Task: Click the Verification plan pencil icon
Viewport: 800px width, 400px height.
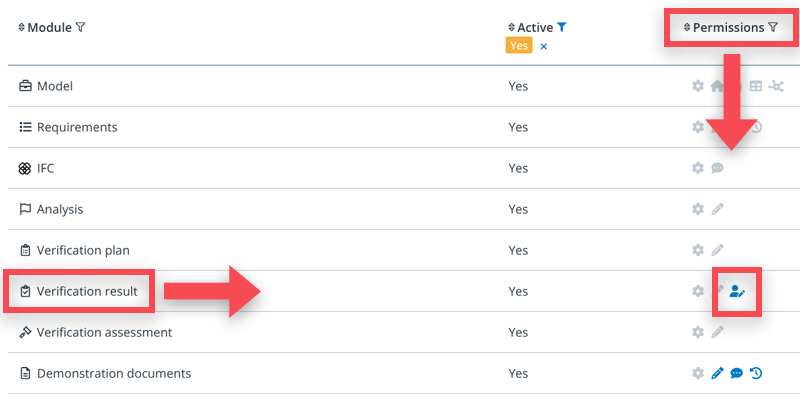Action: [x=717, y=250]
